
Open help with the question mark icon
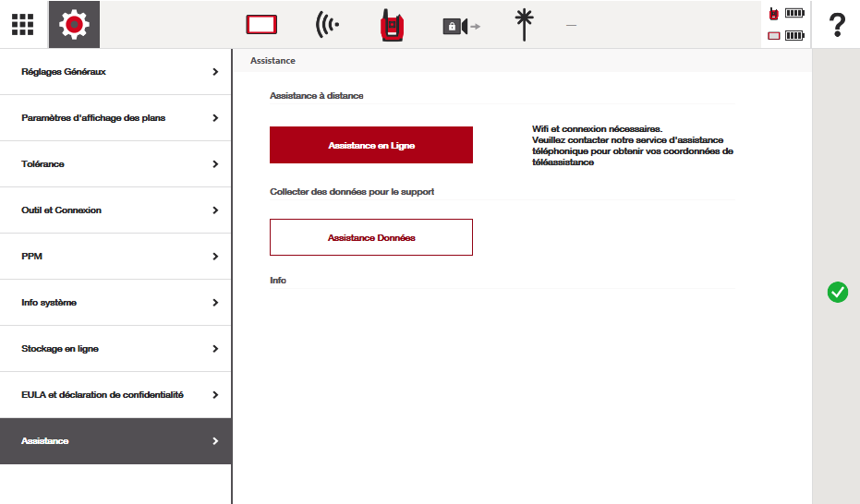[836, 25]
